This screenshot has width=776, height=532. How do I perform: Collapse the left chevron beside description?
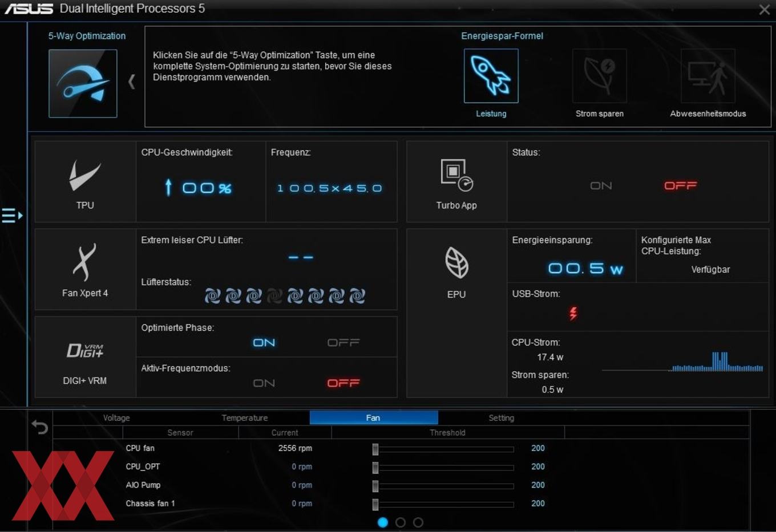[131, 82]
